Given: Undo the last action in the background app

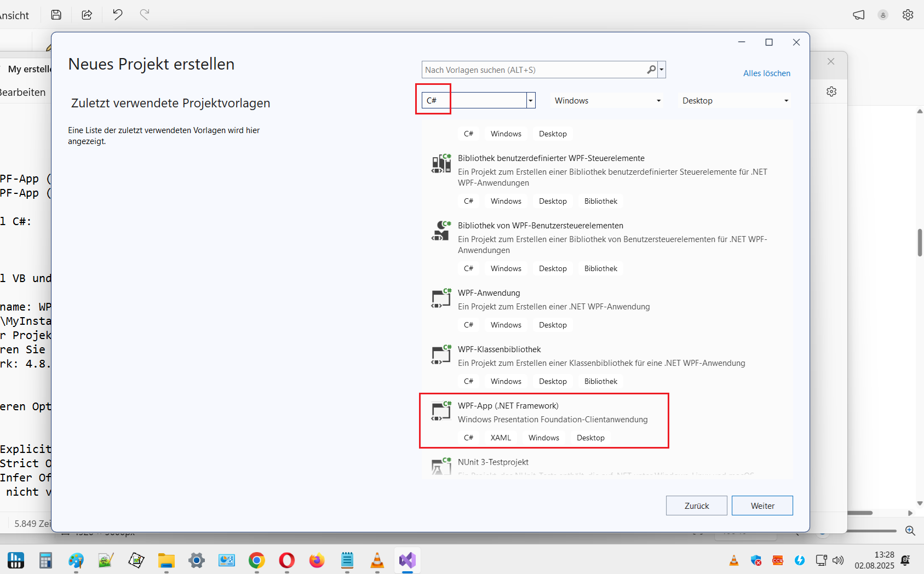Looking at the screenshot, I should [x=117, y=14].
